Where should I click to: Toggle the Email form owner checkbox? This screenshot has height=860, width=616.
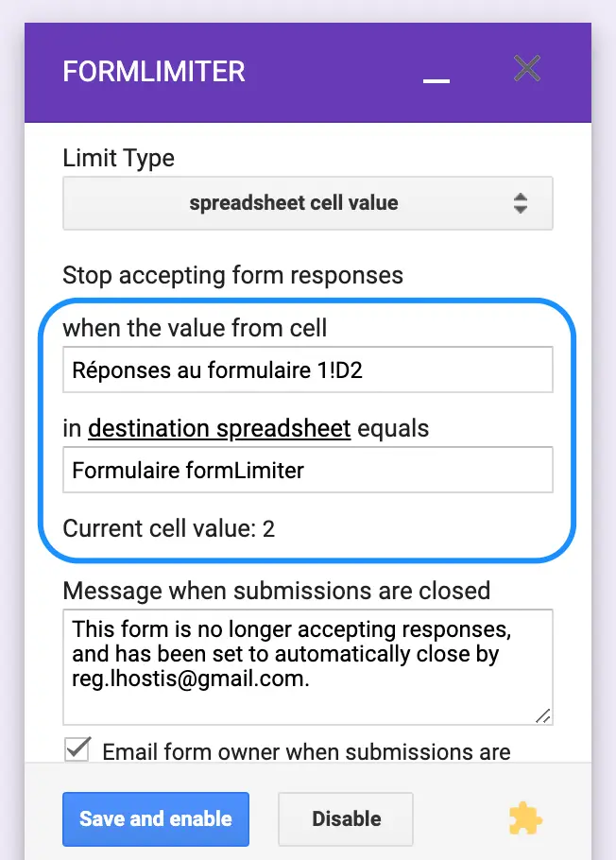click(x=77, y=749)
